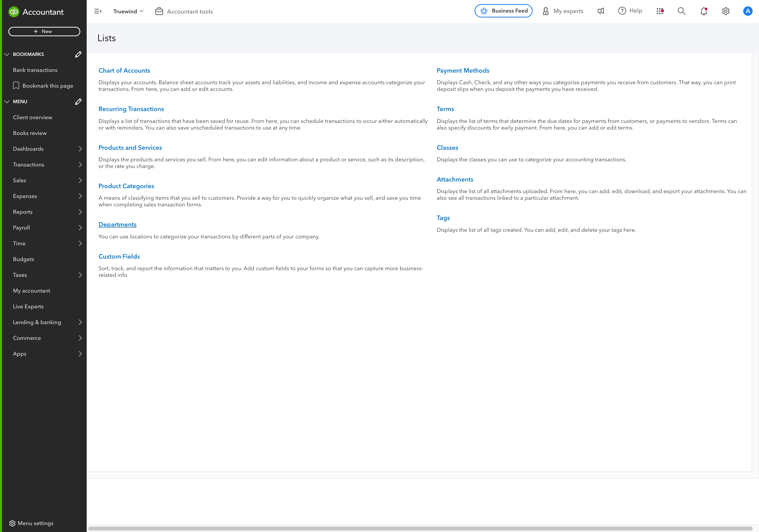Edit Bookmarks using the pencil icon

(x=78, y=54)
